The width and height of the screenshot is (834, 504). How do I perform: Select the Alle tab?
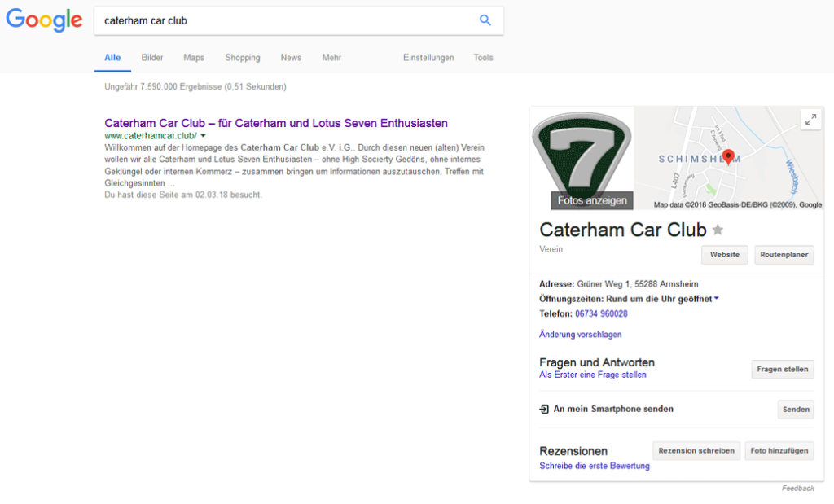[x=112, y=58]
